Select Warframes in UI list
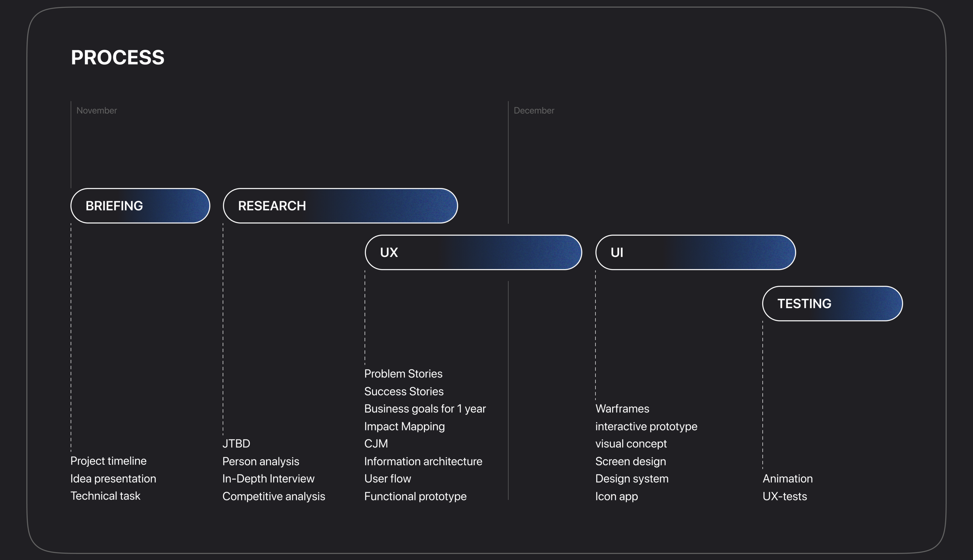 coord(622,409)
